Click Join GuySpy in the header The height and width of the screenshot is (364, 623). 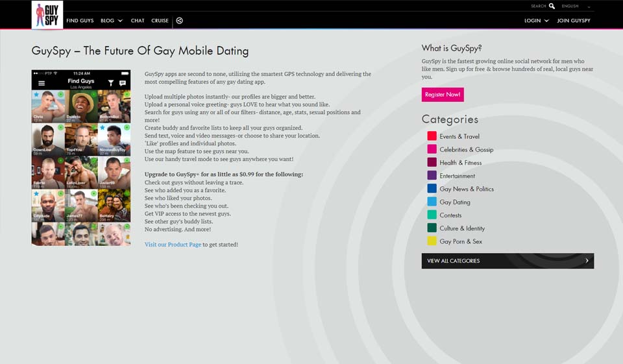pos(574,21)
